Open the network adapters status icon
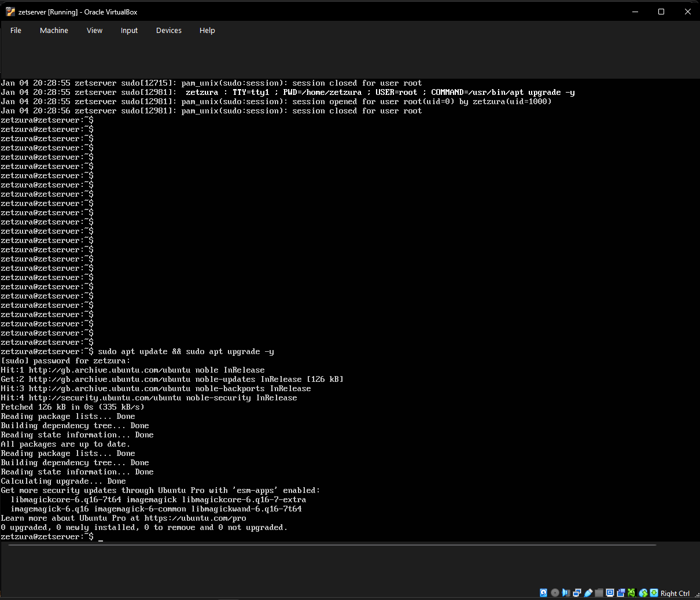 [x=577, y=592]
